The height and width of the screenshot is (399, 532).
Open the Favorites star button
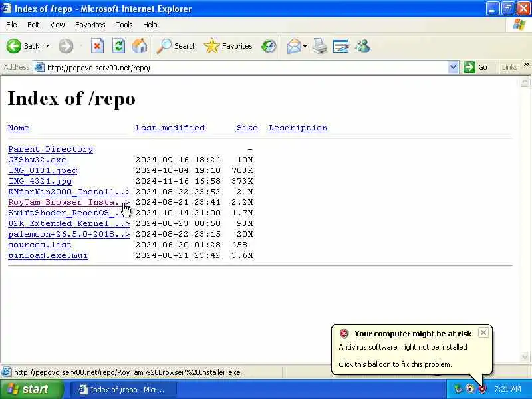click(x=228, y=46)
